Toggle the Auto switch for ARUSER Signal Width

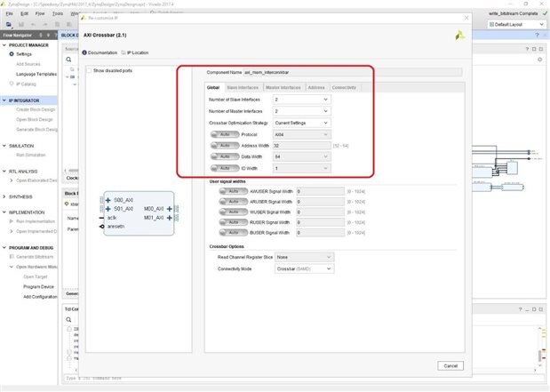point(234,202)
